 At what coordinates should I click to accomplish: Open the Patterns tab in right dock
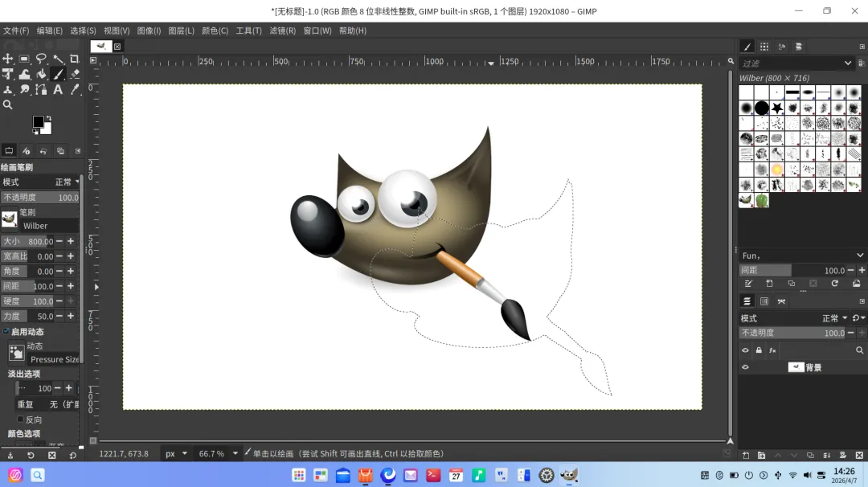point(764,47)
